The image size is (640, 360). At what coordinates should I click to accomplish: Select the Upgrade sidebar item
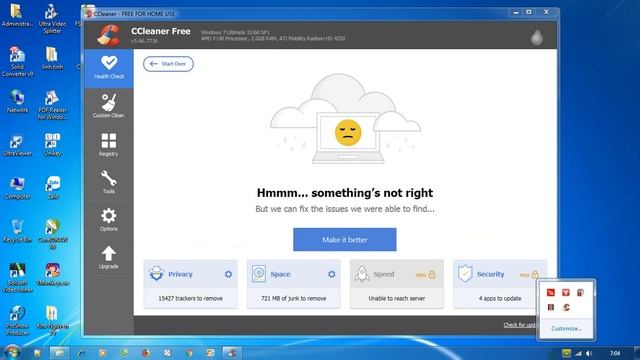pyautogui.click(x=109, y=257)
